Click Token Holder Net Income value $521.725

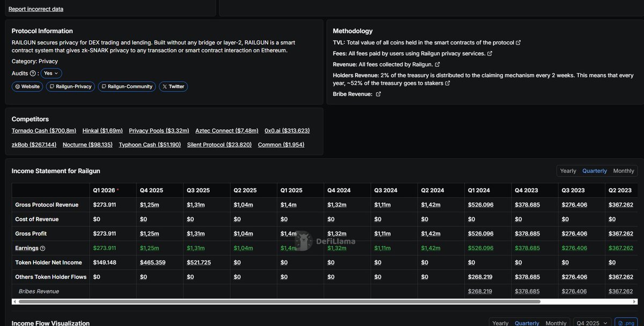pyautogui.click(x=199, y=263)
